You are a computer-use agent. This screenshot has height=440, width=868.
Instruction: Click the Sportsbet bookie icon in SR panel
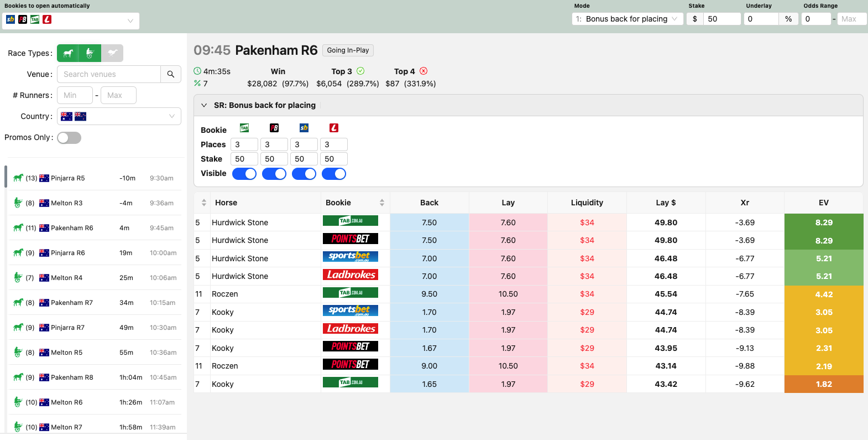[x=304, y=128]
